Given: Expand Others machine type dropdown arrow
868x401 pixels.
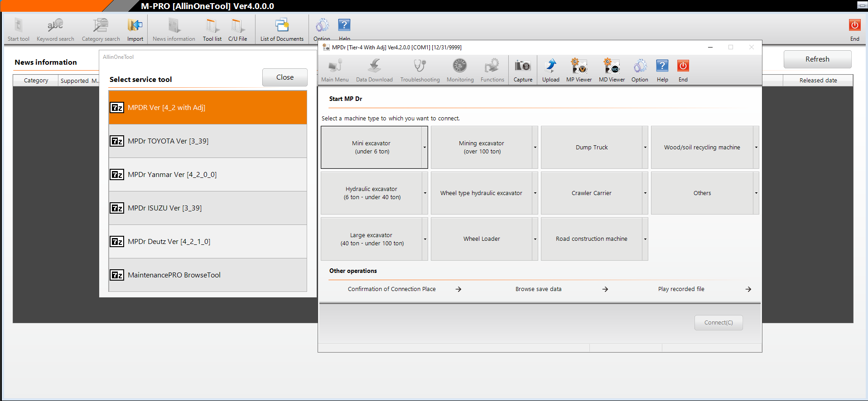Looking at the screenshot, I should (x=756, y=193).
